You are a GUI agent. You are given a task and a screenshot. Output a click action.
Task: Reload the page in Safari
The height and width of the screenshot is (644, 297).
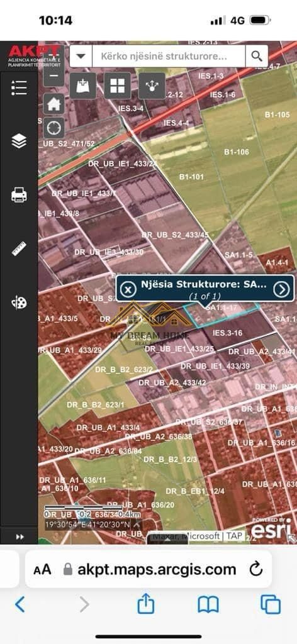(256, 569)
